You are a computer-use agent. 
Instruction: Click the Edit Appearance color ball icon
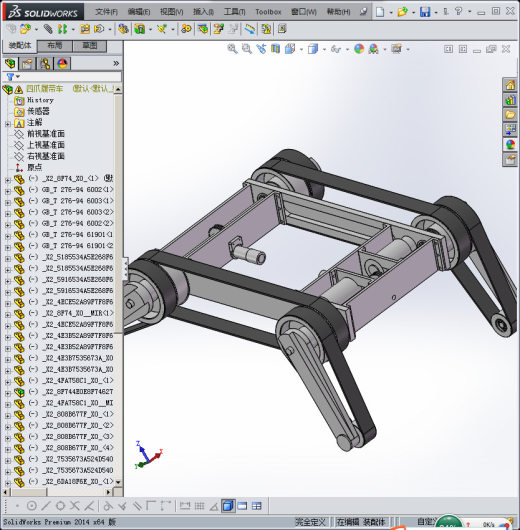click(359, 49)
